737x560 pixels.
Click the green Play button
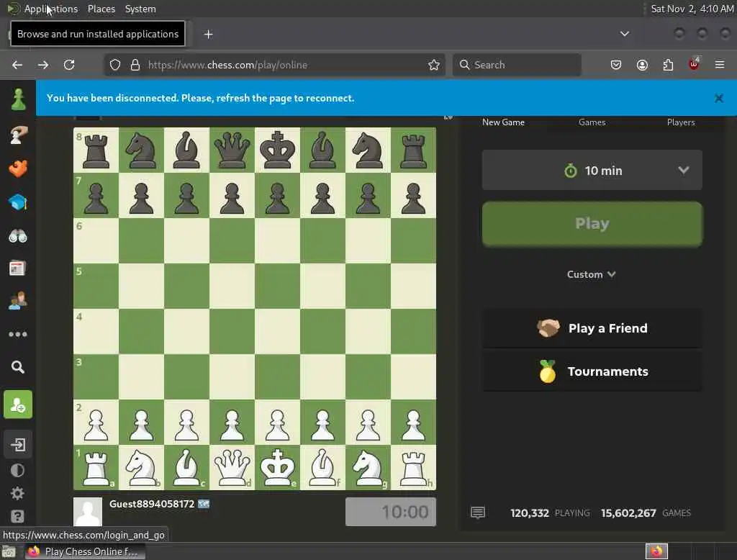(592, 224)
